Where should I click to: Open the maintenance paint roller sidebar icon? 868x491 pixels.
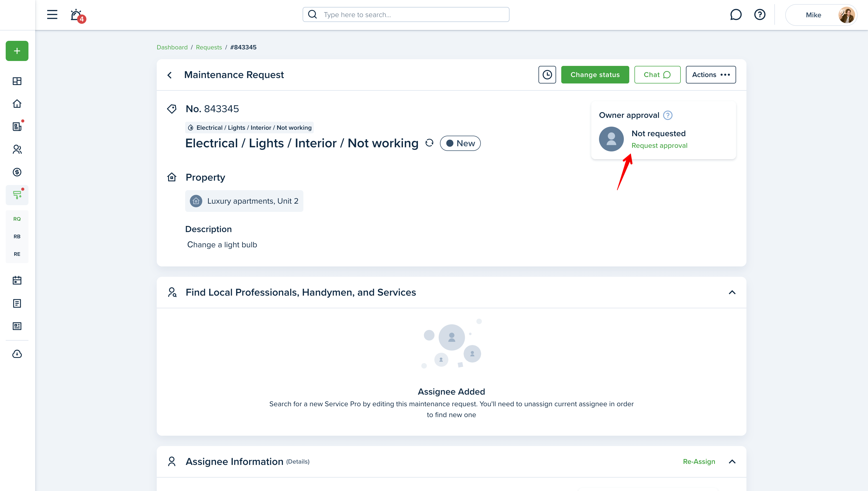(17, 195)
